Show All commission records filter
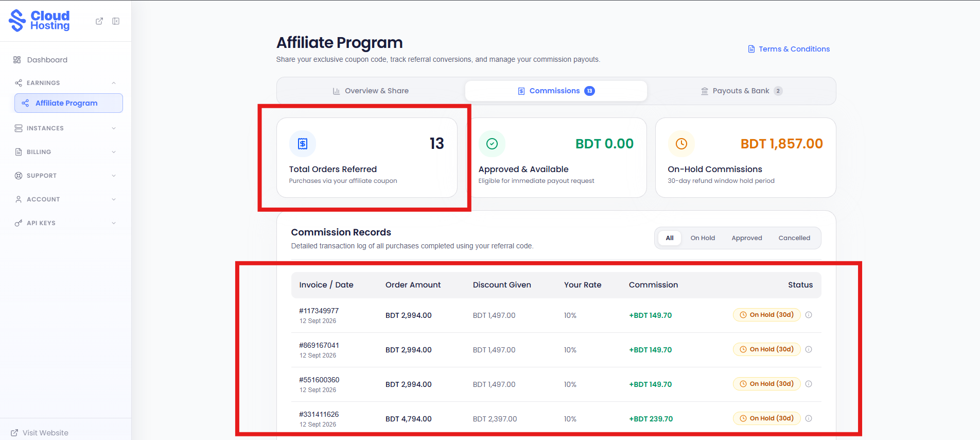The image size is (980, 440). [x=670, y=238]
